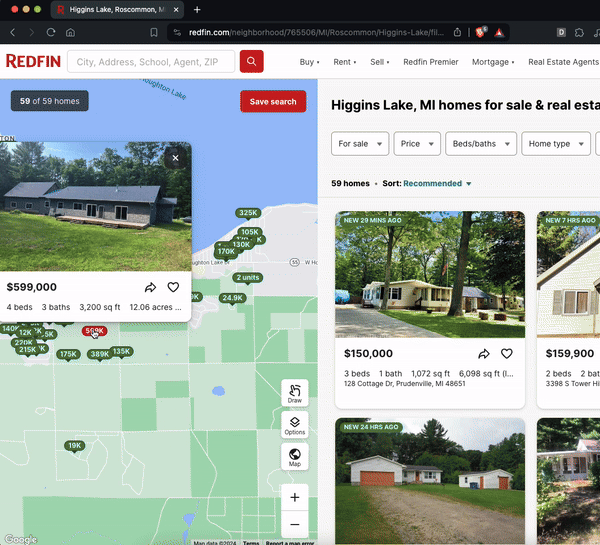Screen dimensions: 600x545
Task: Open the extensions puzzle icon
Action: (579, 33)
